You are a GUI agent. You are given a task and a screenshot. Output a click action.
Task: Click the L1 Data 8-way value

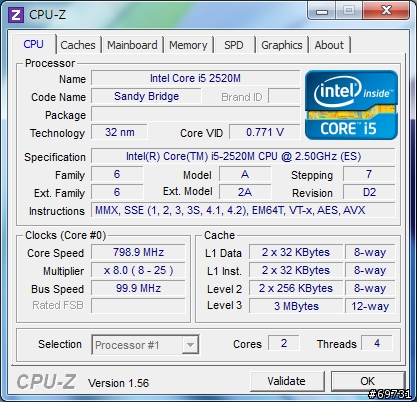[370, 252]
